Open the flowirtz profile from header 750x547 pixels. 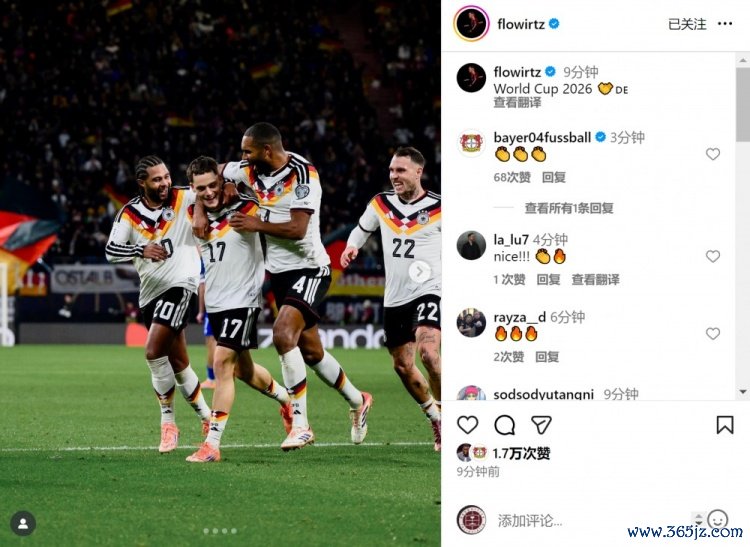(521, 24)
